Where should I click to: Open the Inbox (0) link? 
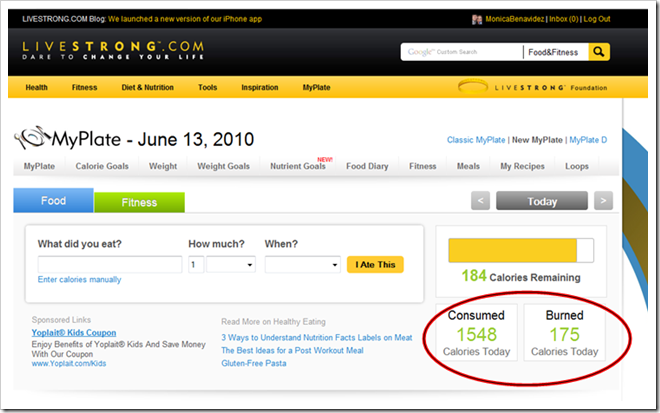click(x=564, y=19)
